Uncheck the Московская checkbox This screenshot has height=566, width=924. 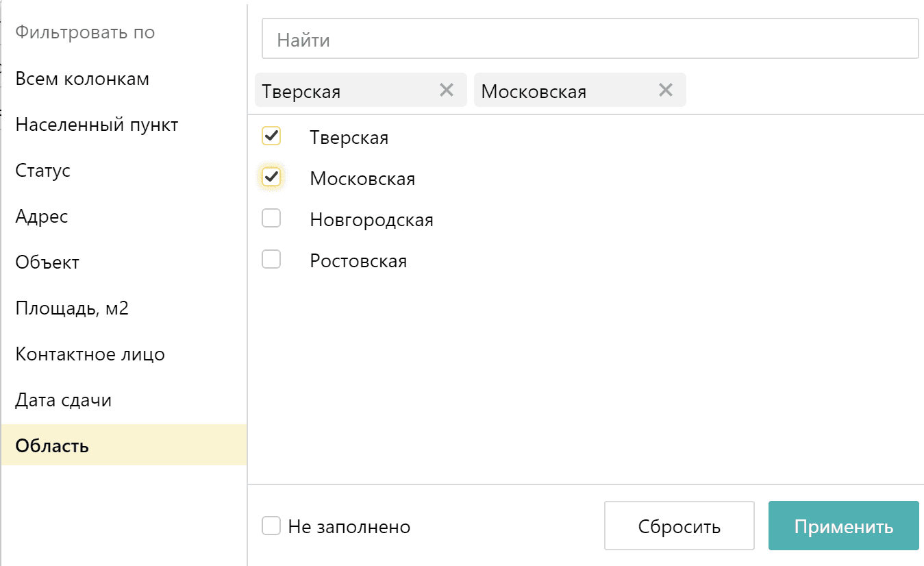[271, 177]
